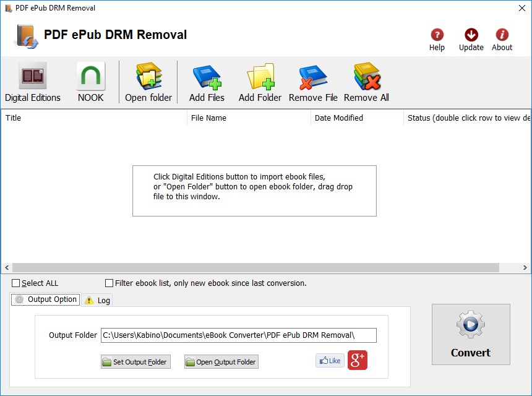
Task: Sort list by the Title column header
Action: pos(94,118)
